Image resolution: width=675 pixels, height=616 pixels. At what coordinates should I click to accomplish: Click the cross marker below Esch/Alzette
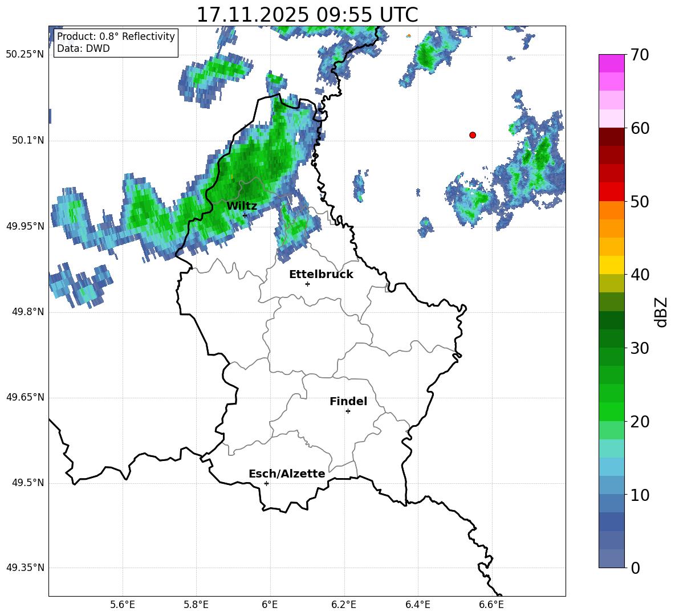click(266, 483)
